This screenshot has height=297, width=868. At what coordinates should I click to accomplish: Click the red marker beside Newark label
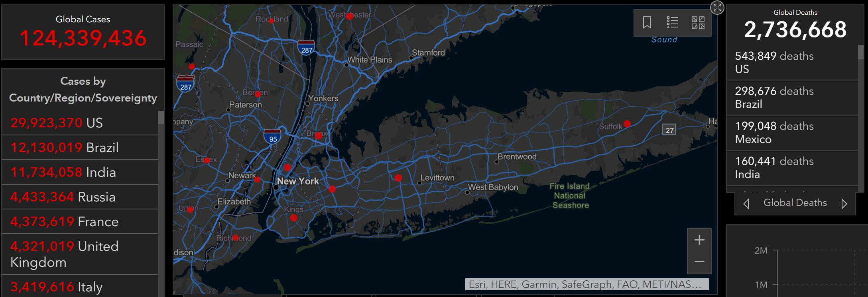coord(257,180)
